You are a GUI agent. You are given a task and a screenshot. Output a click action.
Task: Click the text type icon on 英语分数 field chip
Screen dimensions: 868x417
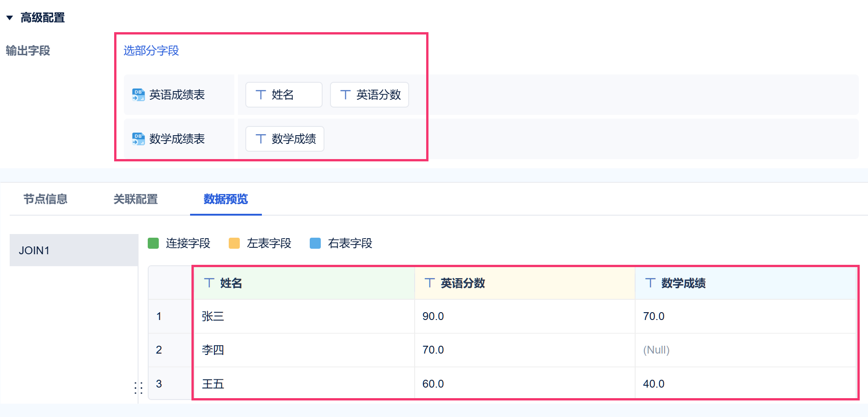click(x=345, y=95)
